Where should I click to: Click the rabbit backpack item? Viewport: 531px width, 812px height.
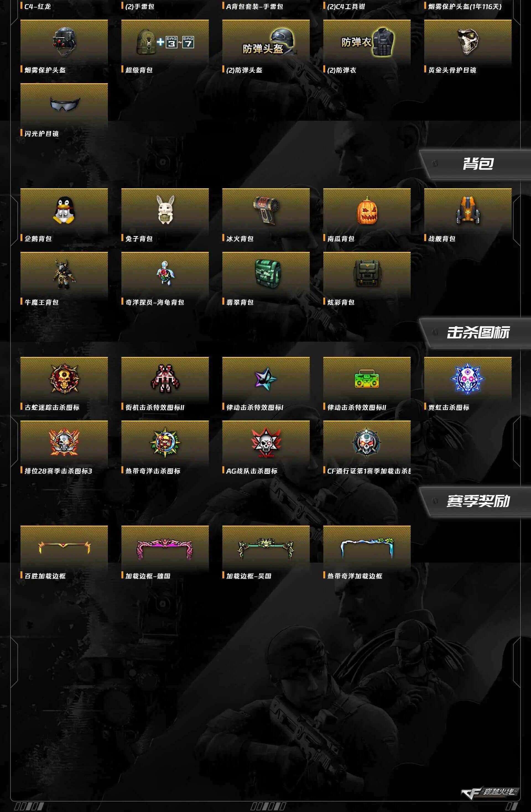coord(165,210)
